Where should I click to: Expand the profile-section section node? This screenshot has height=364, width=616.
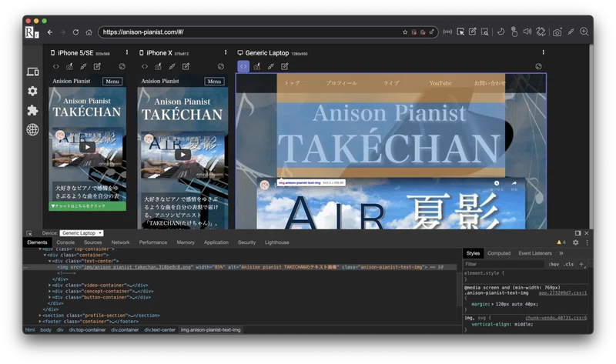[x=40, y=316]
